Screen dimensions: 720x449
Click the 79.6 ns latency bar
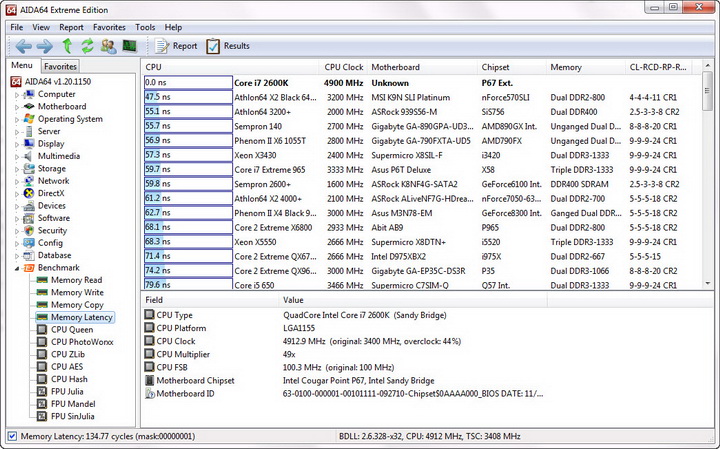click(x=188, y=285)
